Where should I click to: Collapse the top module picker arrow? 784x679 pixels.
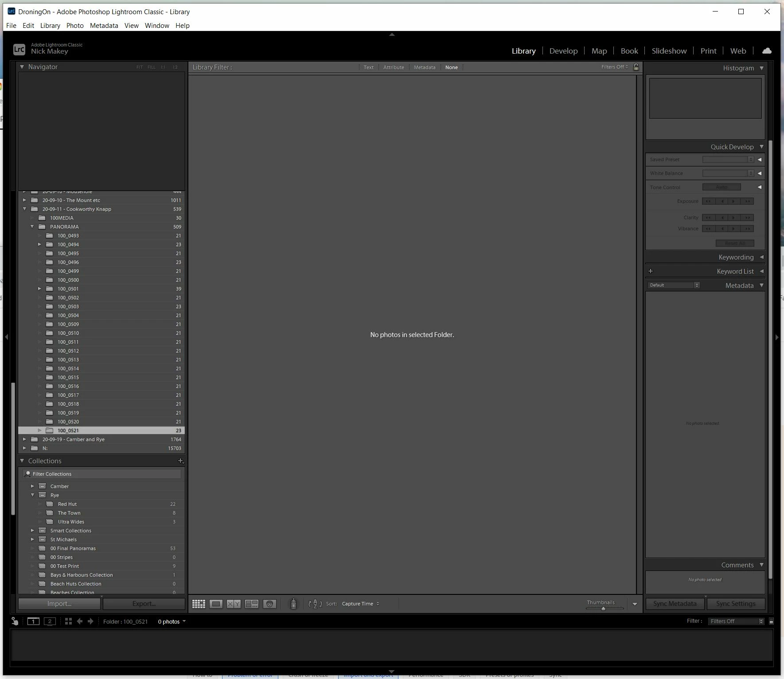point(392,35)
